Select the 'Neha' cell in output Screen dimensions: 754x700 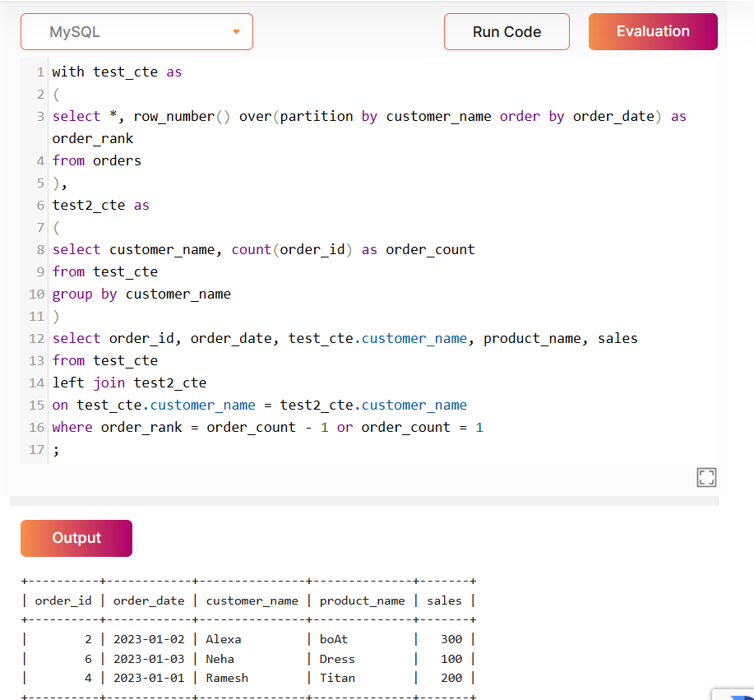(x=220, y=659)
